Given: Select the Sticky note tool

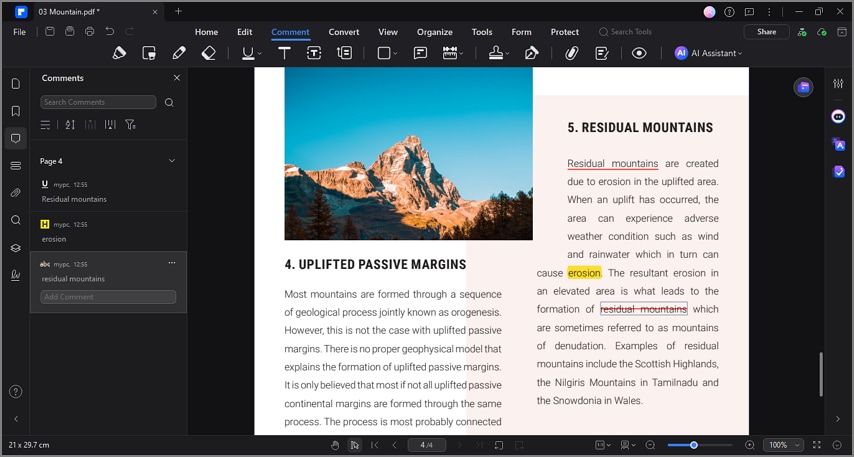Looking at the screenshot, I should (x=420, y=53).
